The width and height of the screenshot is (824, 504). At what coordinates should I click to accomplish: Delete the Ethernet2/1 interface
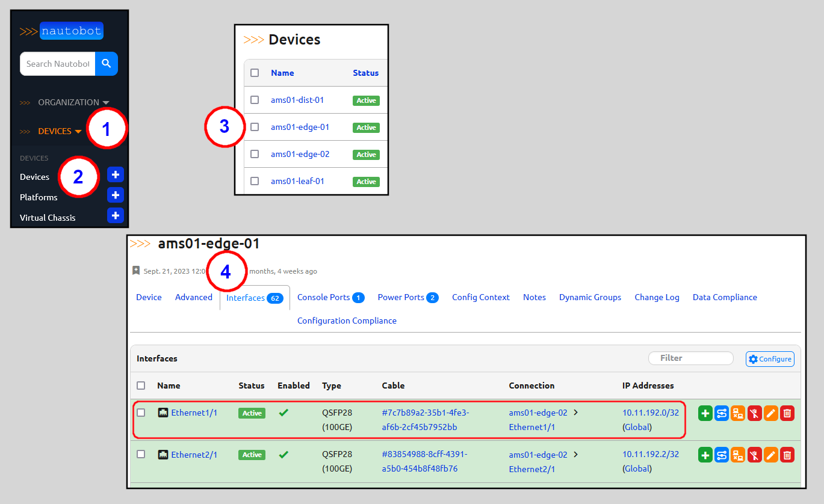(787, 455)
